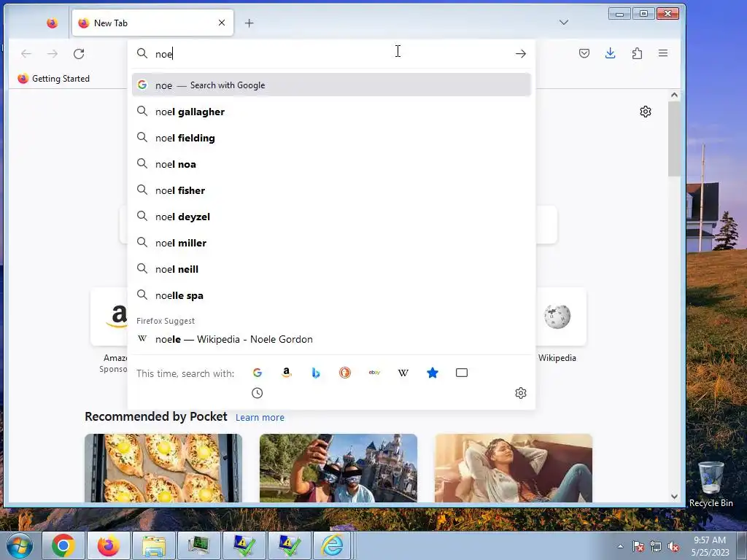Choose the 'noel fielding' suggestion
The width and height of the screenshot is (747, 560).
(332, 138)
